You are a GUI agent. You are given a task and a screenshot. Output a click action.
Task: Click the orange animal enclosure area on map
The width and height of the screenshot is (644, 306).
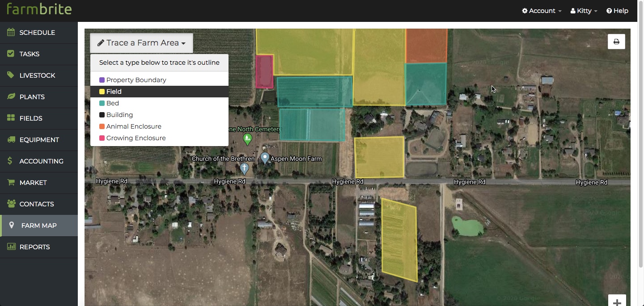pos(426,46)
